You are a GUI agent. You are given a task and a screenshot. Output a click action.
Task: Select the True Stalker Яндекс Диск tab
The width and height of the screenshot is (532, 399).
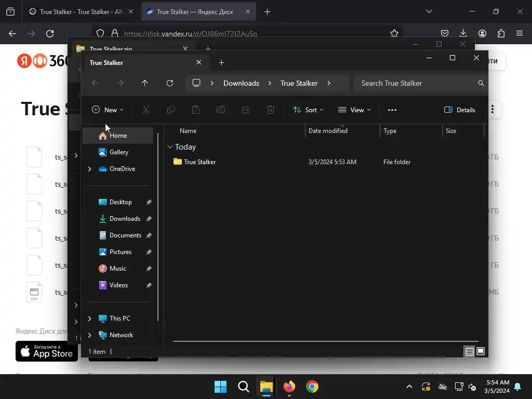point(198,12)
